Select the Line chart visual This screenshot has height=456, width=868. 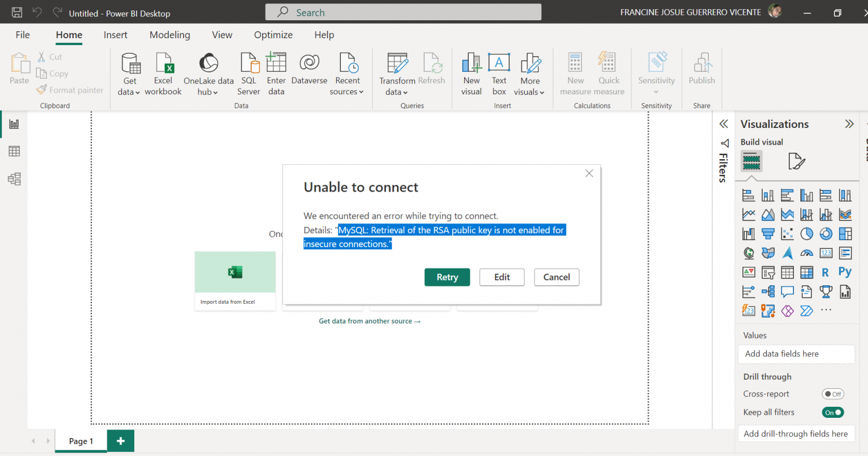[749, 215]
